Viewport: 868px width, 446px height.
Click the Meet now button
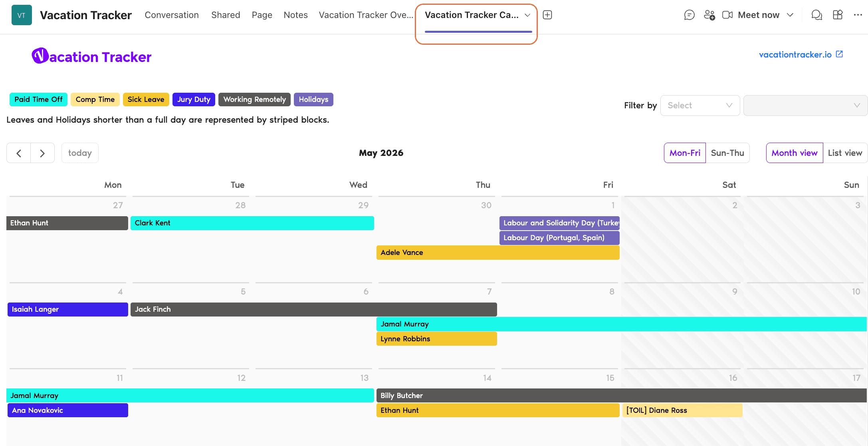tap(758, 15)
